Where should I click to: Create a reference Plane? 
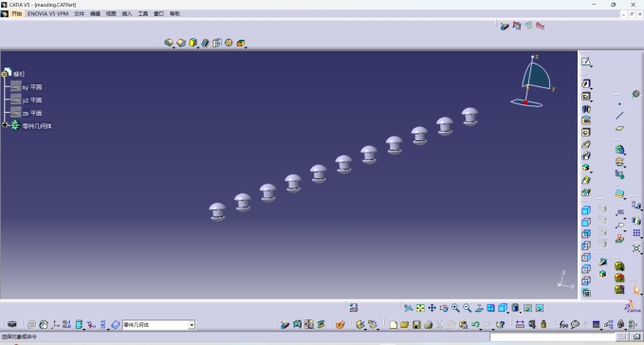pyautogui.click(x=619, y=128)
